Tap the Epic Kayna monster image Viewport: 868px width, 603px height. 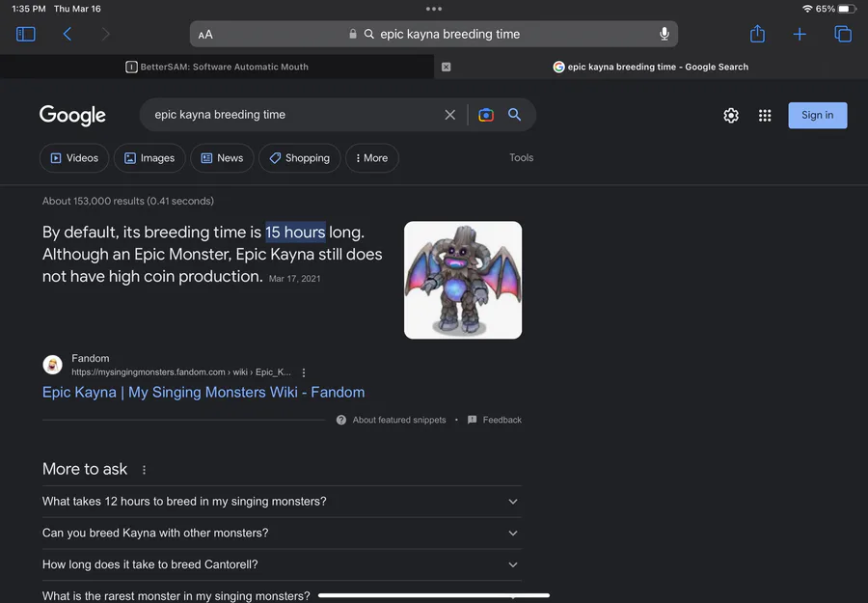click(x=463, y=280)
